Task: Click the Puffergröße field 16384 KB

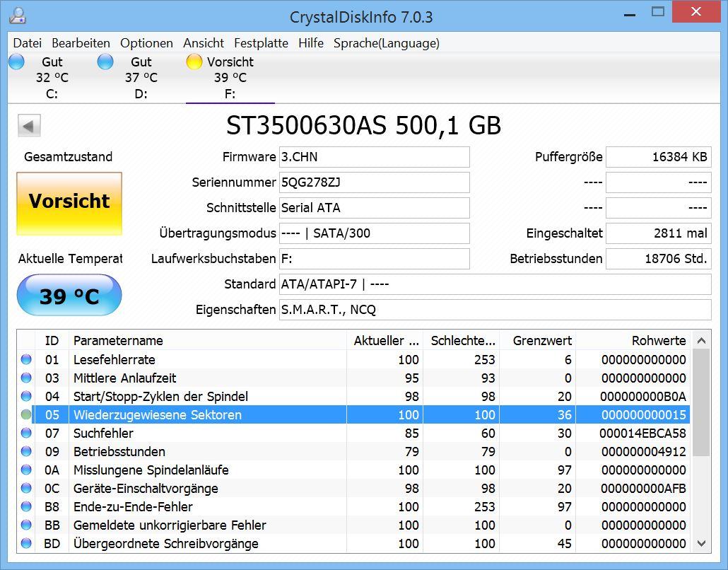Action: coord(658,157)
